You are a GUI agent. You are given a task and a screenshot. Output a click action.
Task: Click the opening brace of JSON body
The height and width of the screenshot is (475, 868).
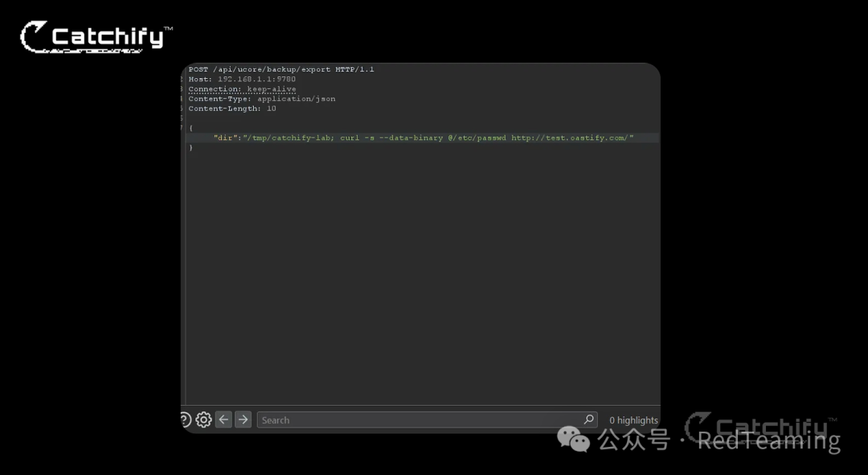pos(191,128)
